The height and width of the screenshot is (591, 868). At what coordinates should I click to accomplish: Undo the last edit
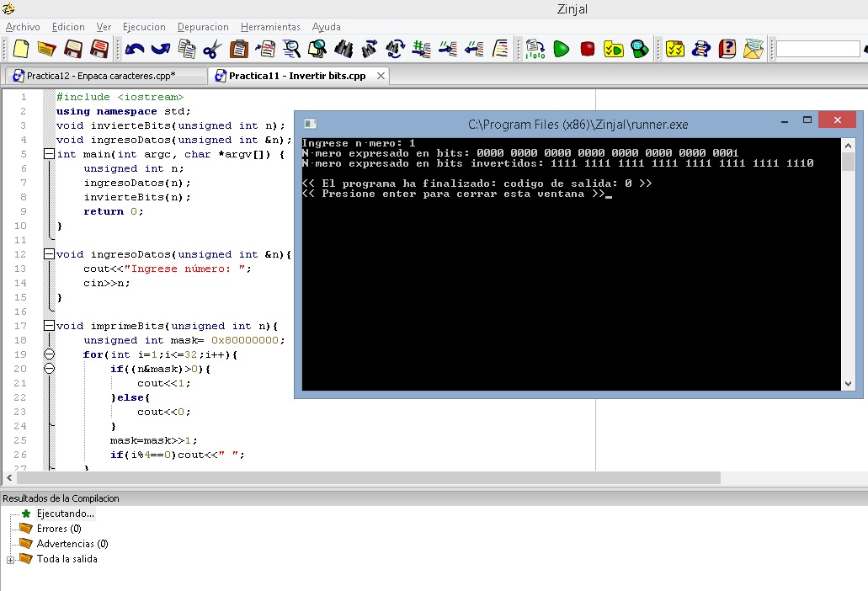tap(134, 49)
